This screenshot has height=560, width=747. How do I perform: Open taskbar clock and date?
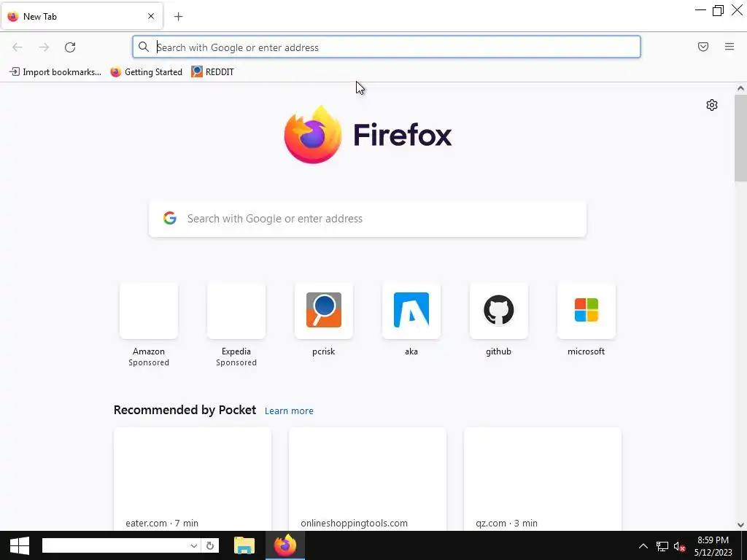(713, 546)
